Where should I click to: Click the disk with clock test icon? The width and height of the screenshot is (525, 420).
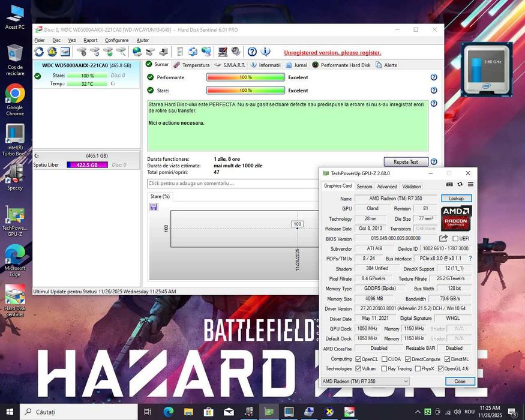pos(95,52)
